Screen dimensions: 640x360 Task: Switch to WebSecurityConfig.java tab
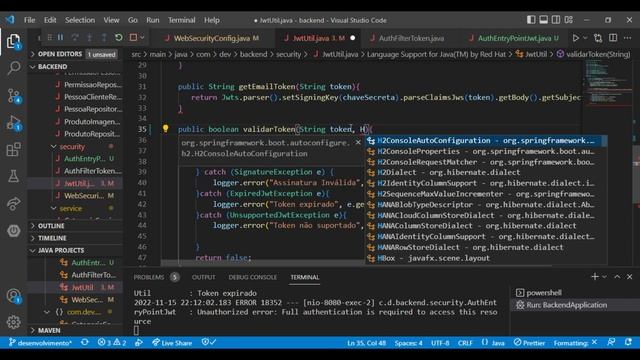coord(212,38)
